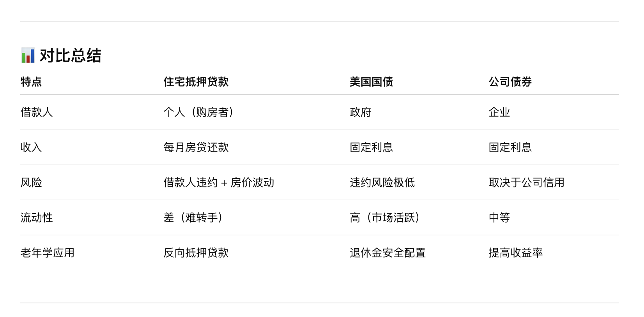Click the 中等 cell
The height and width of the screenshot is (317, 644).
[499, 217]
